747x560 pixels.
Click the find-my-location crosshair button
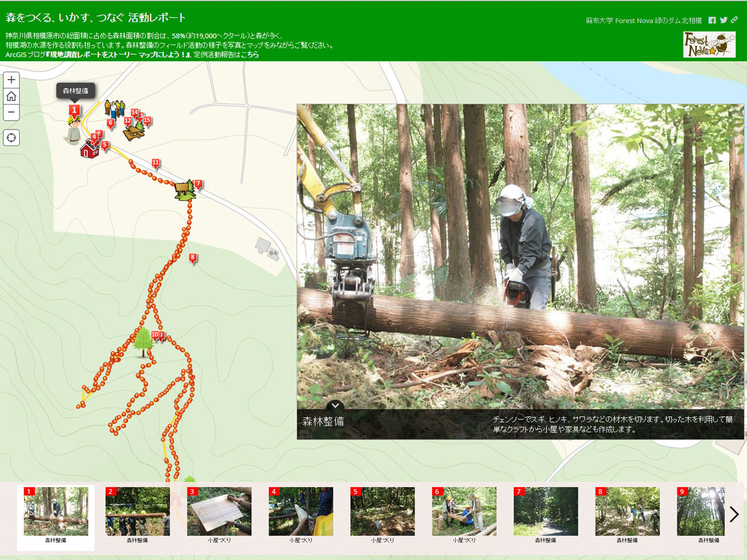tap(10, 137)
